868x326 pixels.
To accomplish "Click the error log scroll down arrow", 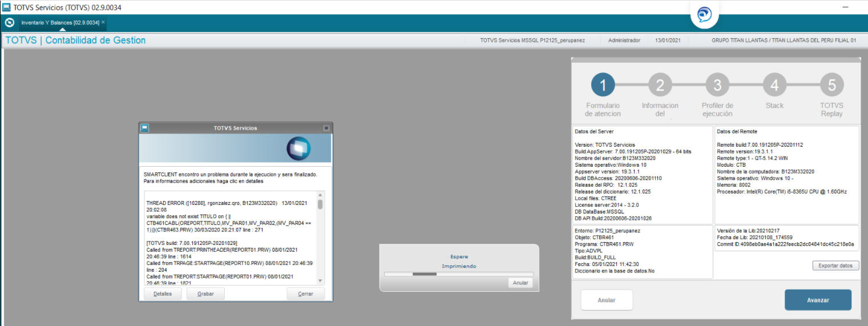I will [x=320, y=280].
